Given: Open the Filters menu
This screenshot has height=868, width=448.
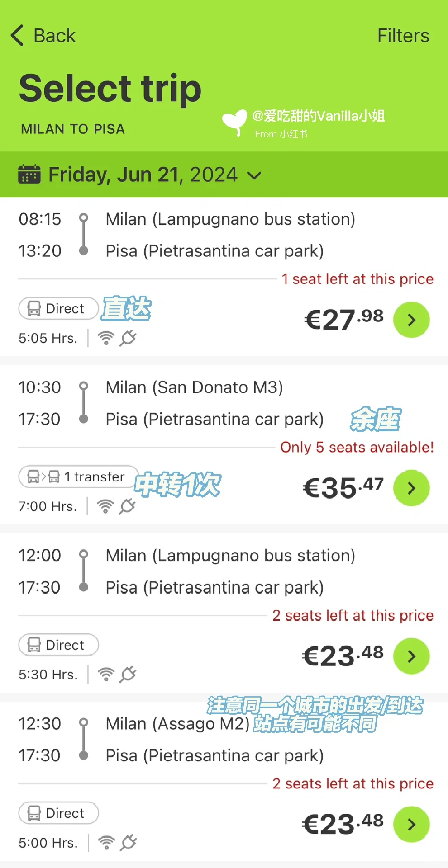Looking at the screenshot, I should coord(403,36).
